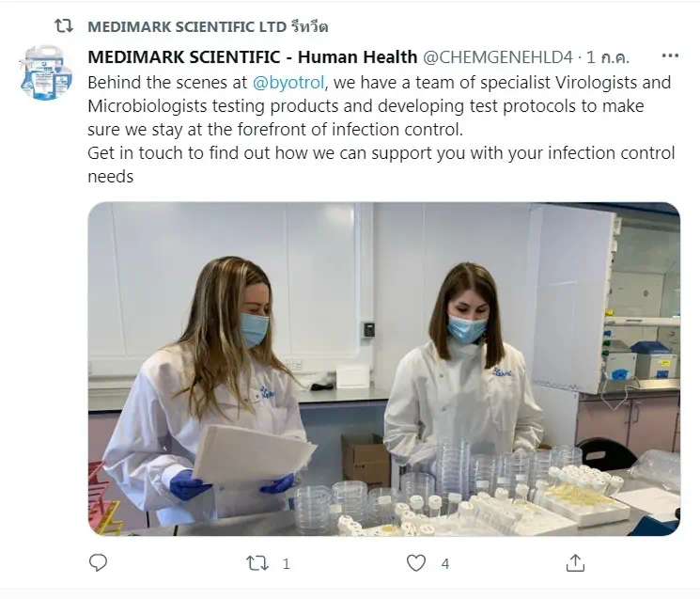Like the tweet with the heart icon
The width and height of the screenshot is (700, 599).
point(416,563)
